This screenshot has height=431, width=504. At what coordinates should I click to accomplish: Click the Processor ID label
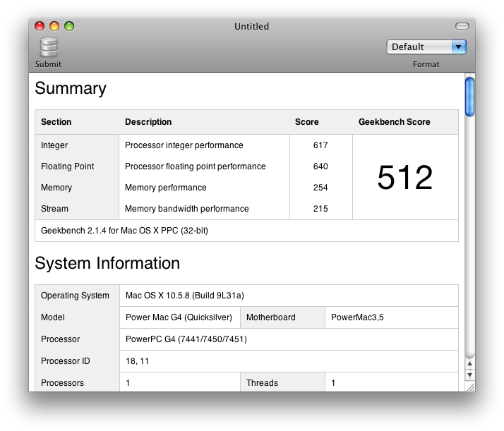65,361
